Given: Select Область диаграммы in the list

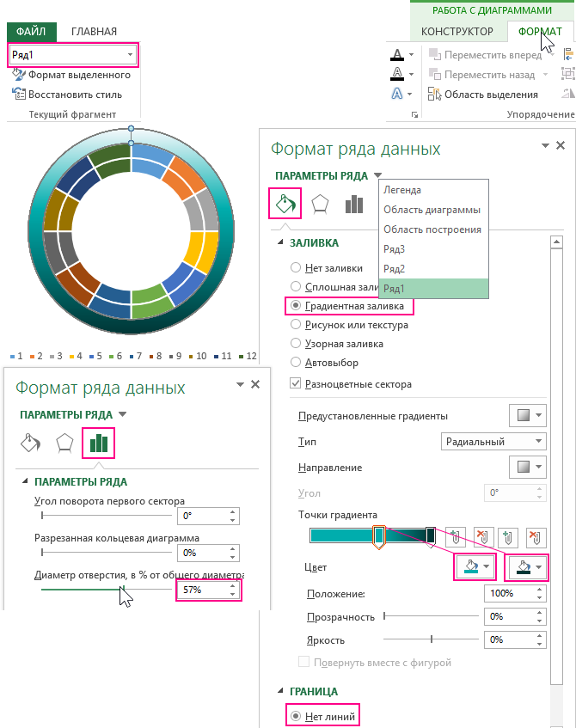Looking at the screenshot, I should click(432, 210).
